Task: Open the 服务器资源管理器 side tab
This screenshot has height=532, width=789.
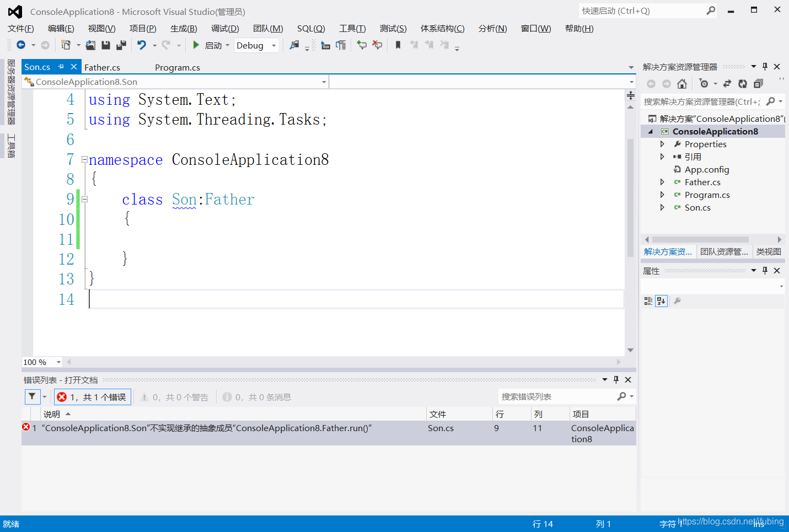Action: point(11,92)
